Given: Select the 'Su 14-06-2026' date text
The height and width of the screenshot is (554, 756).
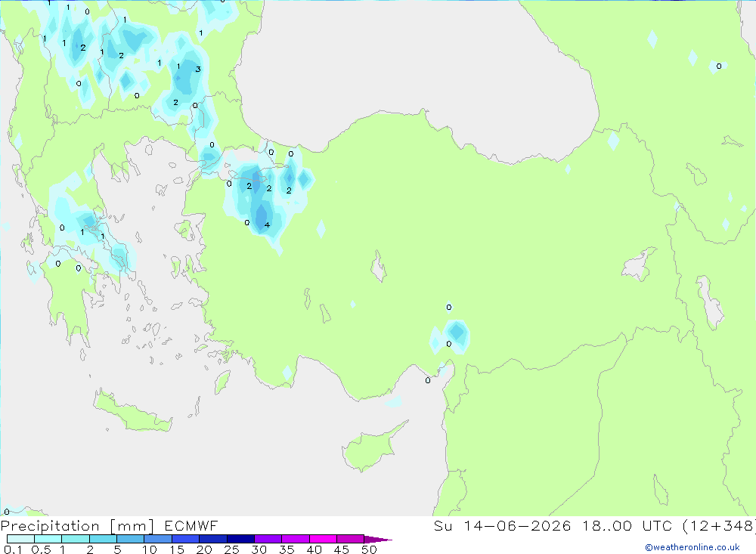Looking at the screenshot, I should click(x=502, y=525).
